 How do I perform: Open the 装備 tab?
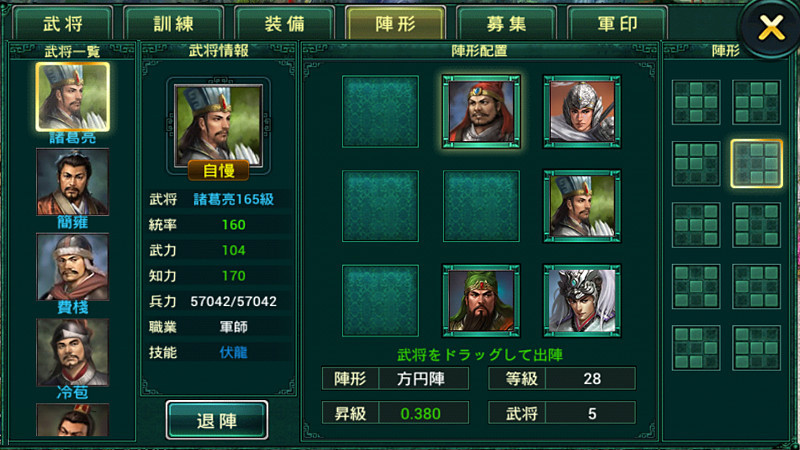[x=284, y=23]
